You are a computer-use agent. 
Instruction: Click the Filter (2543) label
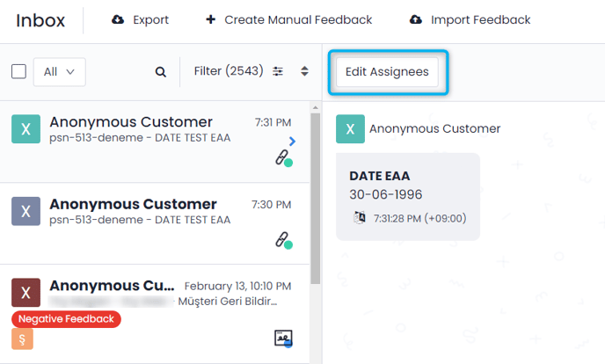point(229,71)
